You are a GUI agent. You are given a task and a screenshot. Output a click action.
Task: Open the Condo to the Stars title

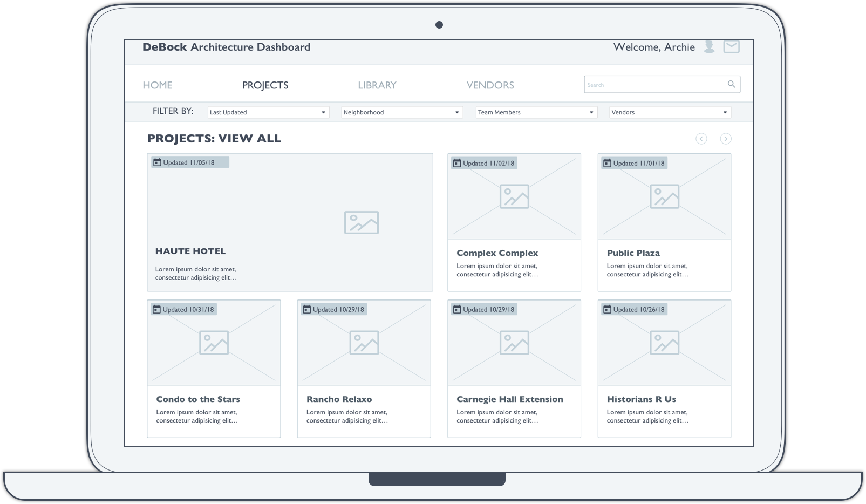click(198, 399)
